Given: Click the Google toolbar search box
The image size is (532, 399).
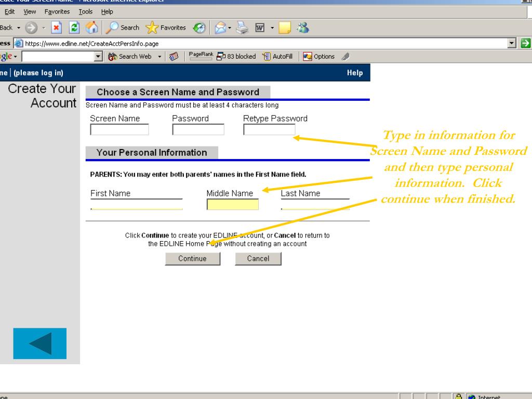Looking at the screenshot, I should pos(58,56).
